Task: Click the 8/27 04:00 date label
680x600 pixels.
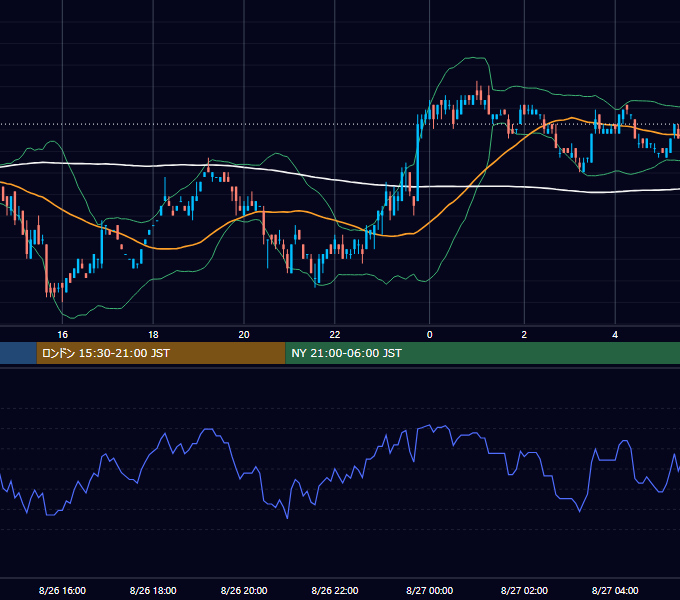Action: click(x=615, y=590)
